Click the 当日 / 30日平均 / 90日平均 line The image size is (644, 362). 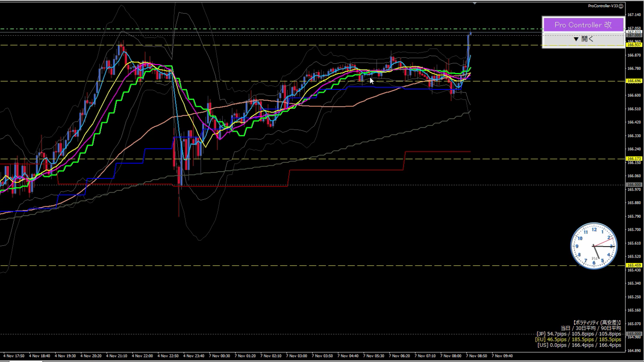pos(591,328)
